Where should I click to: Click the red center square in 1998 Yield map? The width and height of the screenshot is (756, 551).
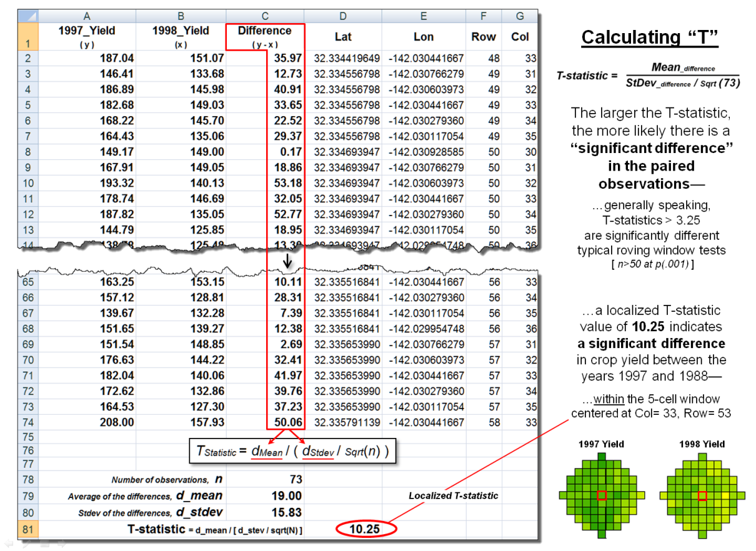[x=702, y=495]
